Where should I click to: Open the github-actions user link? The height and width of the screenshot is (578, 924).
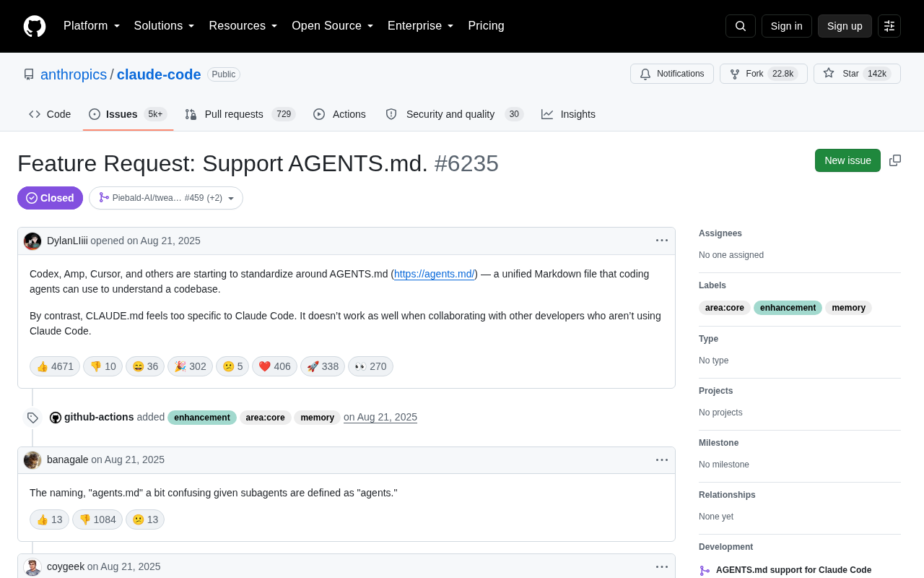[x=99, y=417]
